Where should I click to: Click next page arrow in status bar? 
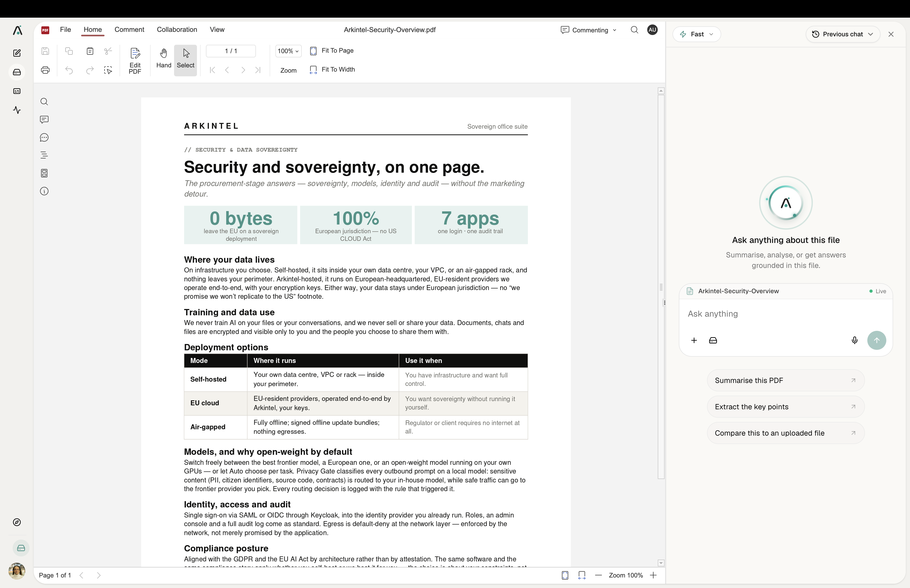point(99,575)
